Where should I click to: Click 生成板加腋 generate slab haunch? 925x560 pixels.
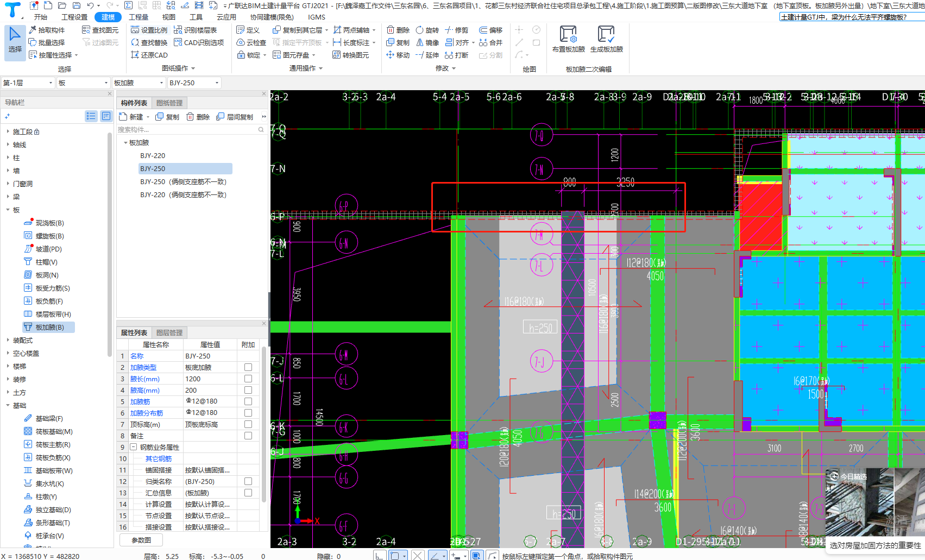tap(606, 39)
